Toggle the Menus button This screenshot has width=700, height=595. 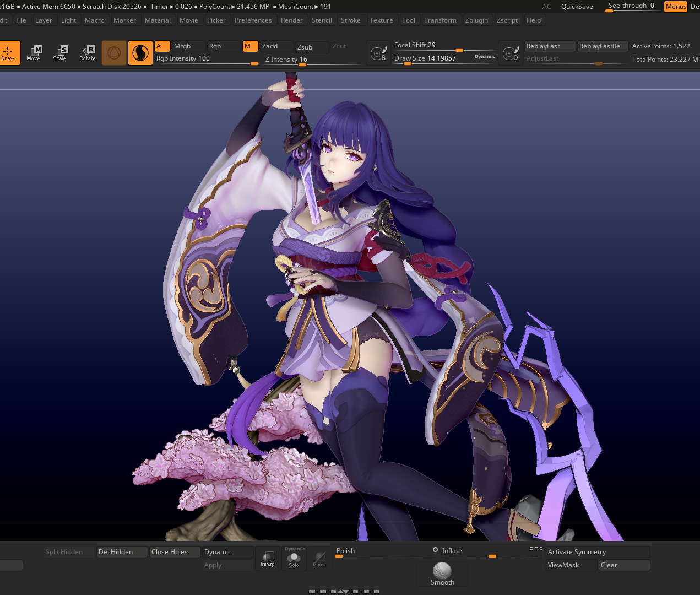pyautogui.click(x=676, y=7)
